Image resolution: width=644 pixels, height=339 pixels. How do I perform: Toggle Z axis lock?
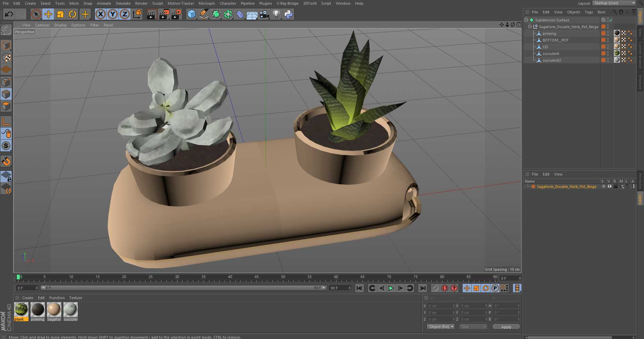[x=125, y=14]
